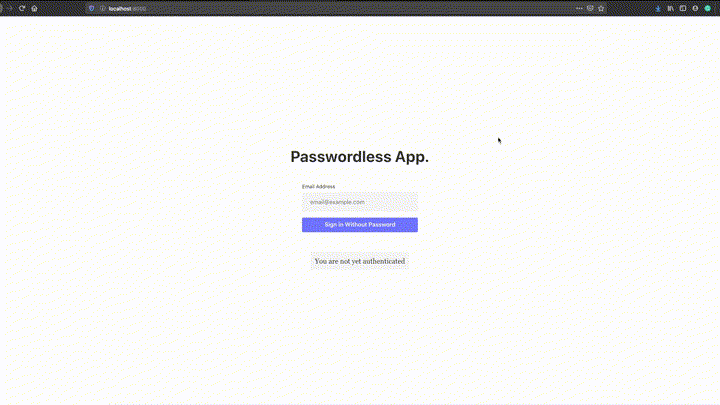
Task: Click the 'You are not yet authenticated' message
Action: tap(360, 261)
